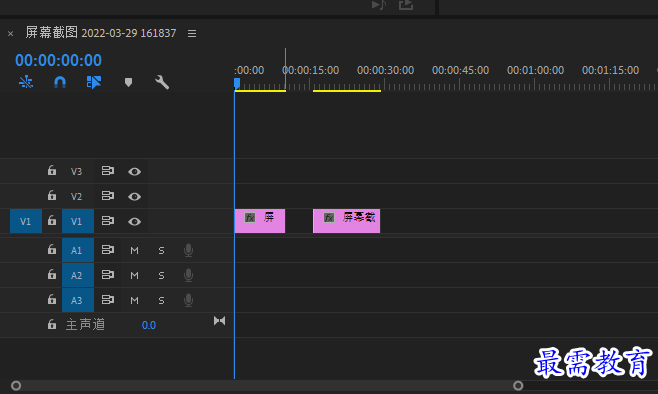Mute track A2

[x=134, y=276]
